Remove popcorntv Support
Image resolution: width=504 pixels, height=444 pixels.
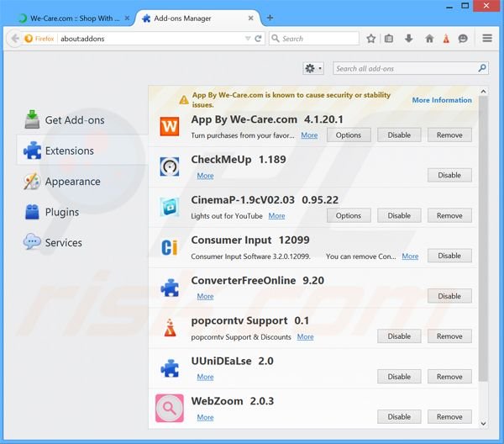click(449, 336)
